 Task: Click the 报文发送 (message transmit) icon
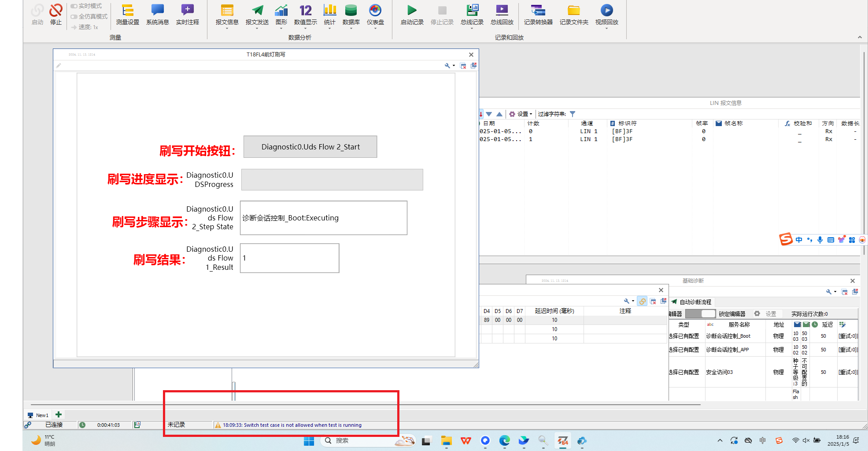pos(257,10)
